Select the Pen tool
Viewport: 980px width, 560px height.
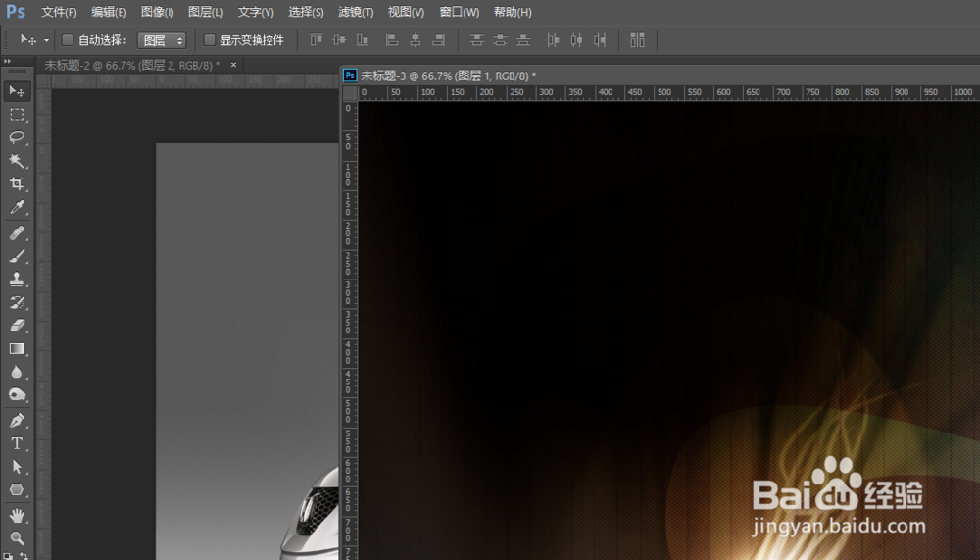click(17, 421)
